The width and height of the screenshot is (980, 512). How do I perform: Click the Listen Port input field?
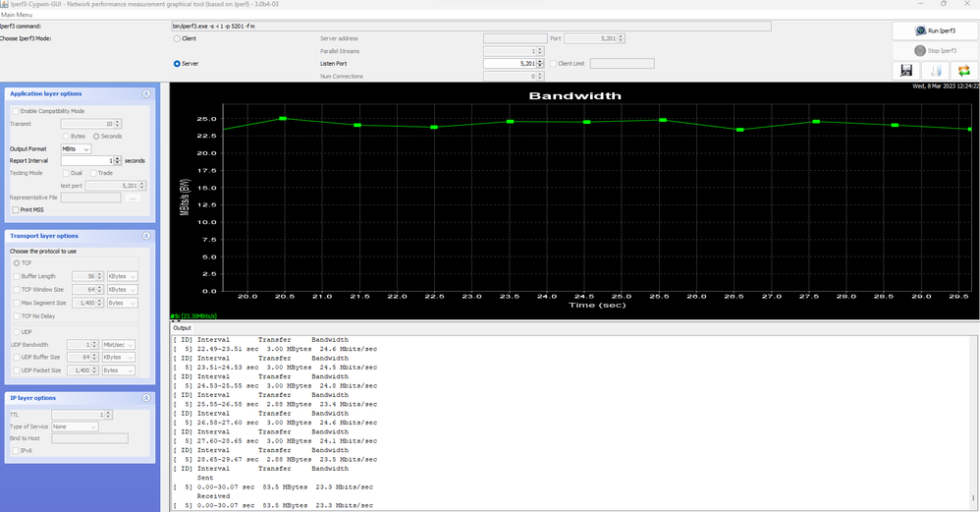tap(509, 63)
